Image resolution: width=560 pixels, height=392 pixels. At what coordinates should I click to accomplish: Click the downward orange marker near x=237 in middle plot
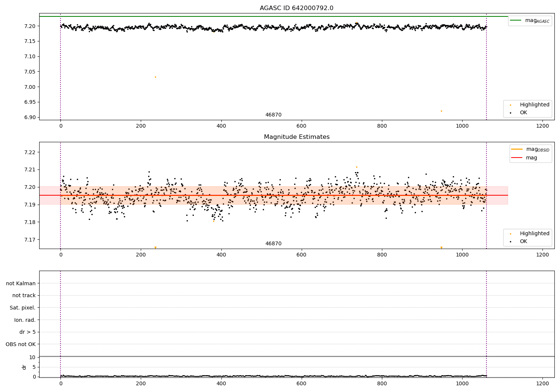pyautogui.click(x=155, y=248)
